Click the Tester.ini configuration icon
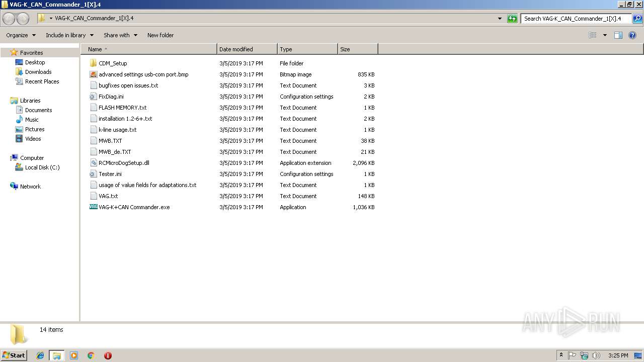Viewport: 644px width, 362px height. tap(93, 174)
